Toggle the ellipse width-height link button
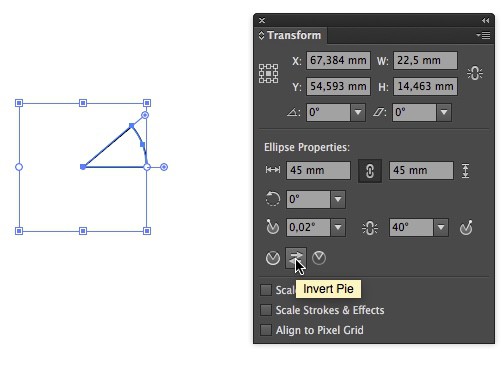 point(370,171)
